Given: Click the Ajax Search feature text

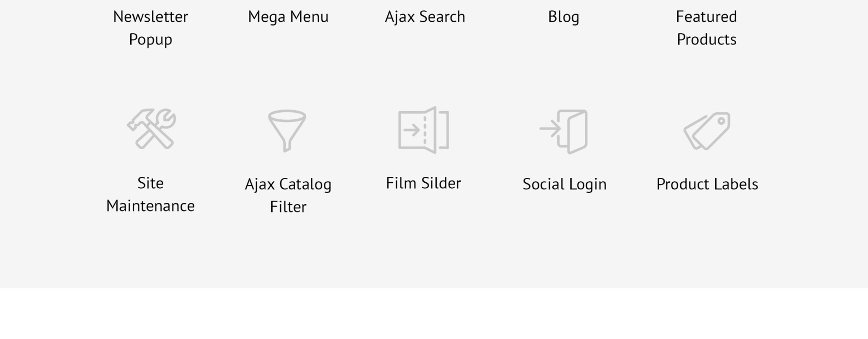Looking at the screenshot, I should tap(425, 17).
